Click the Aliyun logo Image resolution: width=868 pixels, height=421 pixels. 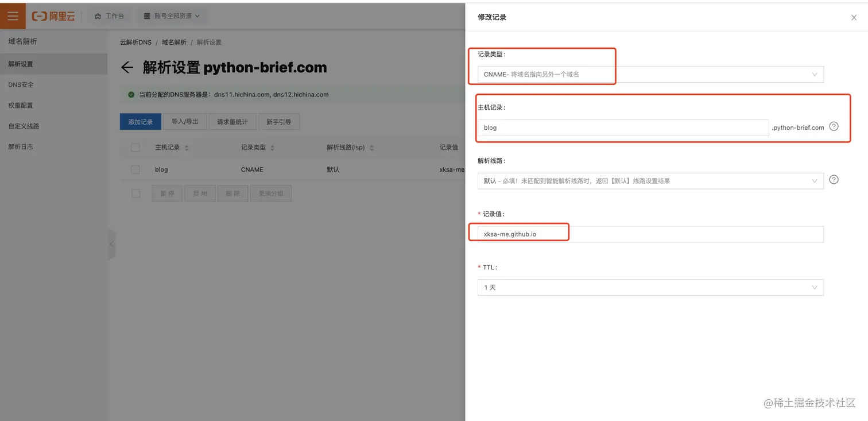[x=53, y=16]
